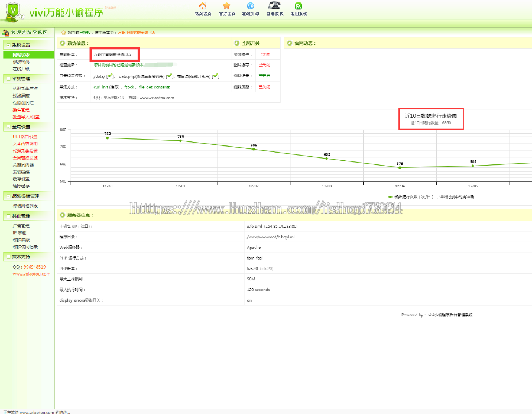Screen dimensions: 532x414
Task: Collapse the 系统设置 sidebar section
Action: point(8,45)
